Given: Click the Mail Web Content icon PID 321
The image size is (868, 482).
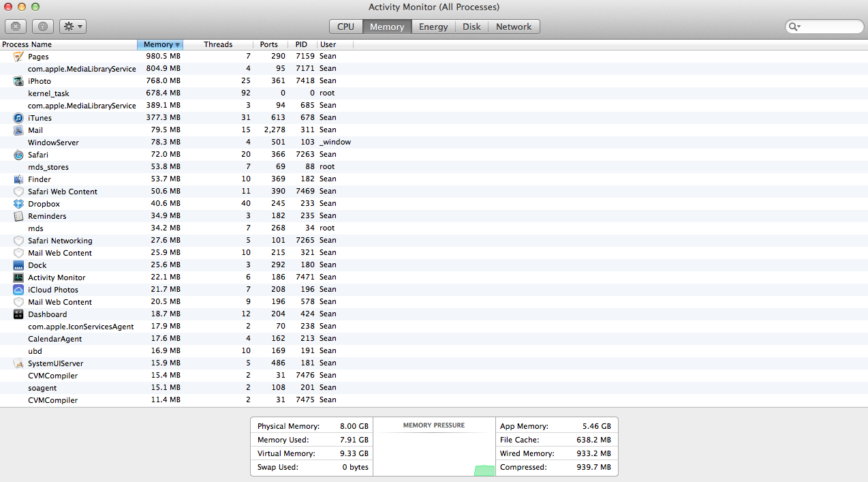Looking at the screenshot, I should (x=18, y=253).
